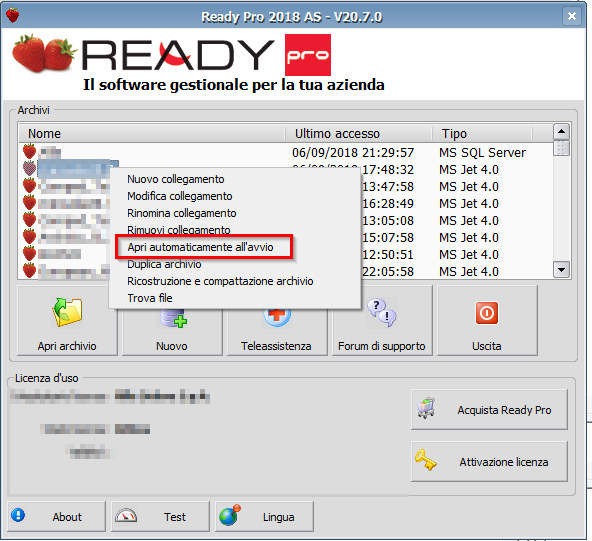The height and width of the screenshot is (541, 592).
Task: Click the golden key Attivazione licenza icon
Action: point(426,460)
